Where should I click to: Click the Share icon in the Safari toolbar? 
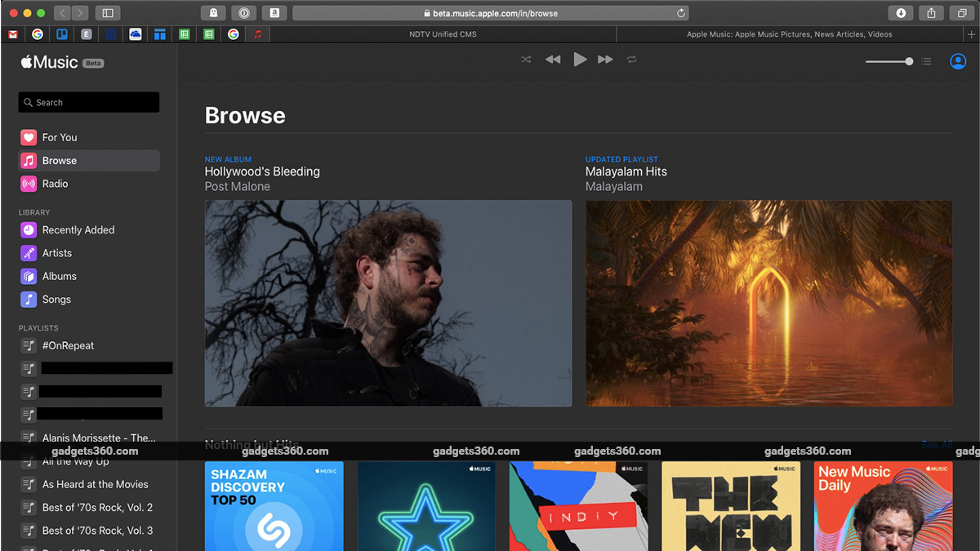point(931,12)
